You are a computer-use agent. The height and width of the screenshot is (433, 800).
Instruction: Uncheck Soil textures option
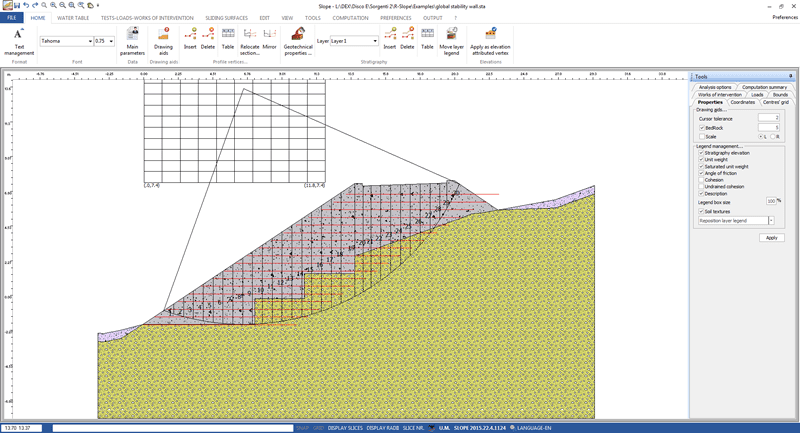point(702,211)
